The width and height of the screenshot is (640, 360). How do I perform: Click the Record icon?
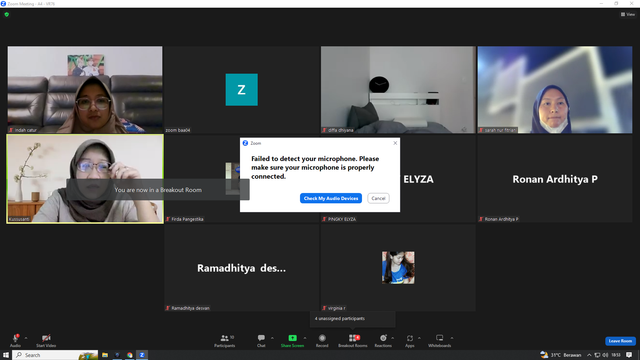click(x=322, y=338)
